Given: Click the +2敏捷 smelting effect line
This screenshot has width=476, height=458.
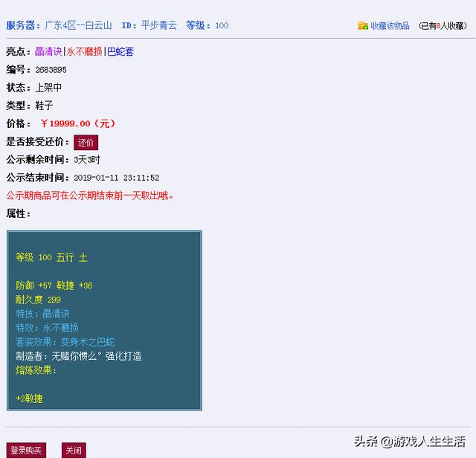Looking at the screenshot, I should (x=29, y=399).
